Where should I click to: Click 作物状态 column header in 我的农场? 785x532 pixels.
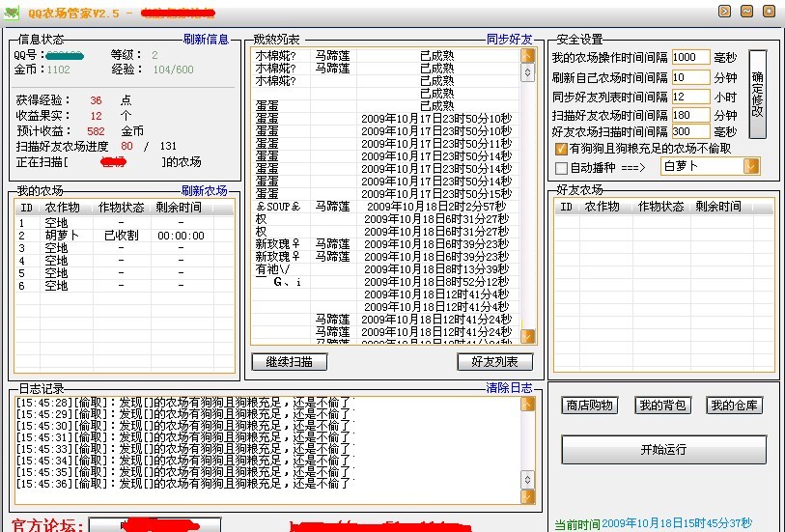tap(121, 208)
